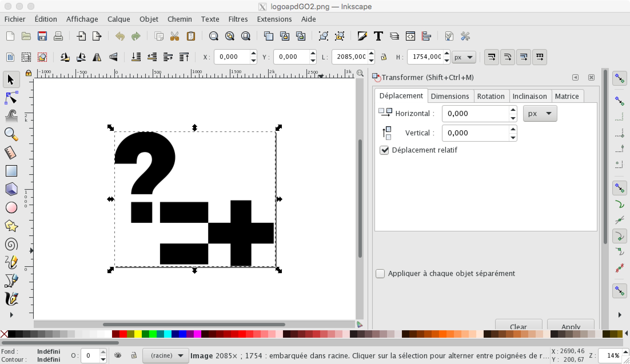
Task: Select the Calligraphy tool
Action: coord(11,299)
